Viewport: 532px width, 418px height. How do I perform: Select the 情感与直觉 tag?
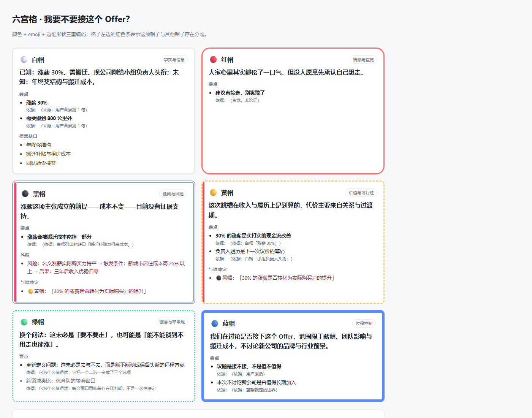pyautogui.click(x=363, y=60)
